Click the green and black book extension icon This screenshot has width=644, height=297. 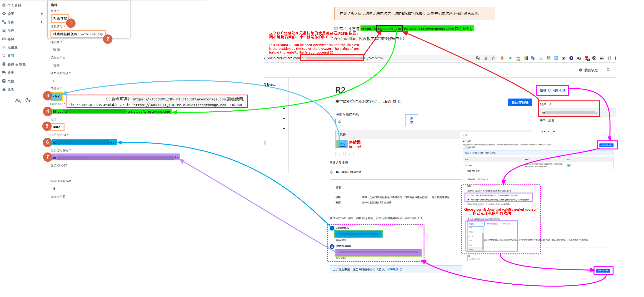526,58
